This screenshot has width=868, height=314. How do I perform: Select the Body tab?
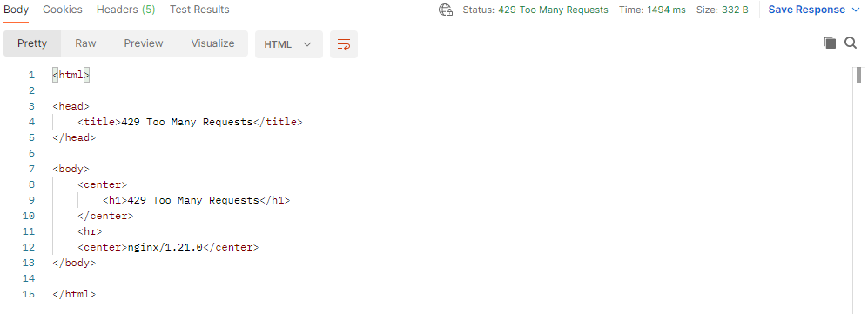16,10
